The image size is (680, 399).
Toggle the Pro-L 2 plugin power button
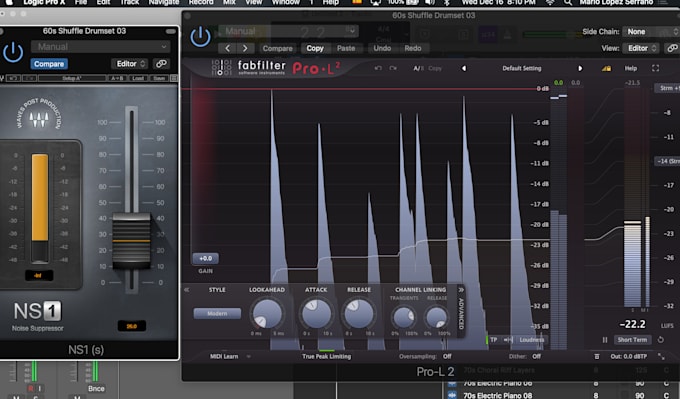200,37
